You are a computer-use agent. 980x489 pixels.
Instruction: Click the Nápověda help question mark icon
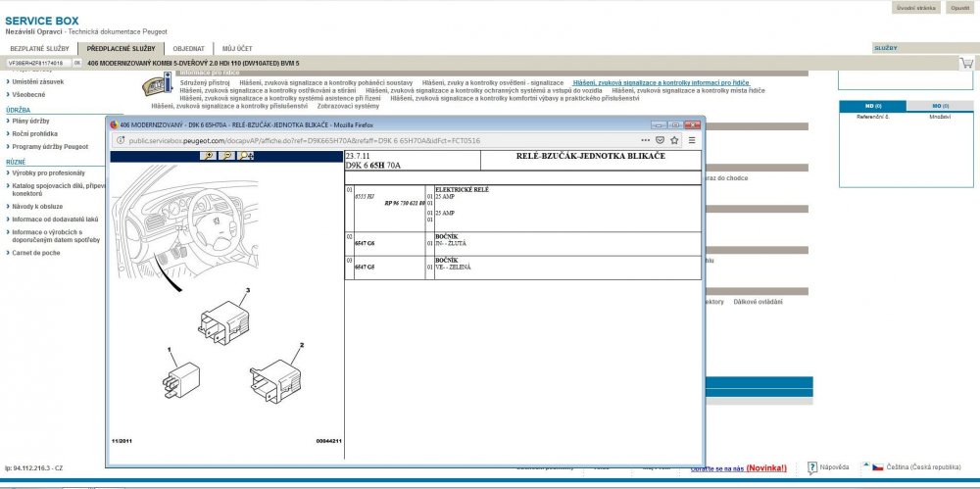(x=811, y=467)
